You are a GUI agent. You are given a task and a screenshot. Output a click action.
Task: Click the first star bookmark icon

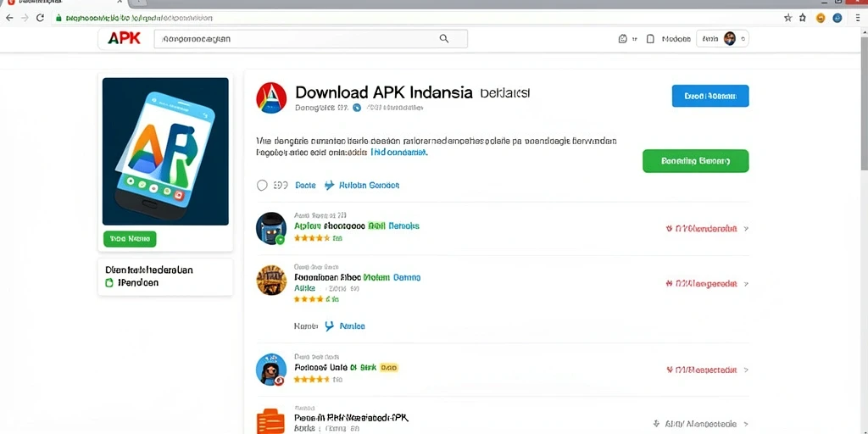tap(787, 18)
